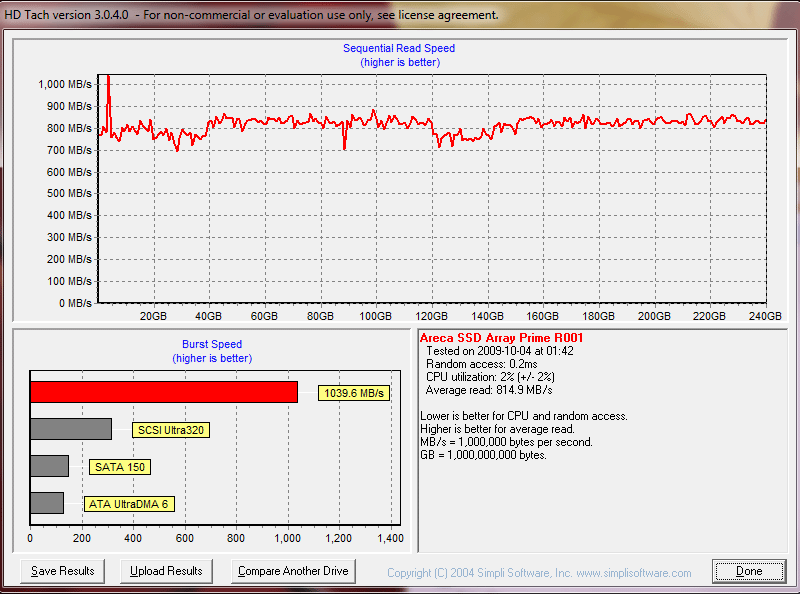Click the Save Results button
This screenshot has width=800, height=594.
62,571
